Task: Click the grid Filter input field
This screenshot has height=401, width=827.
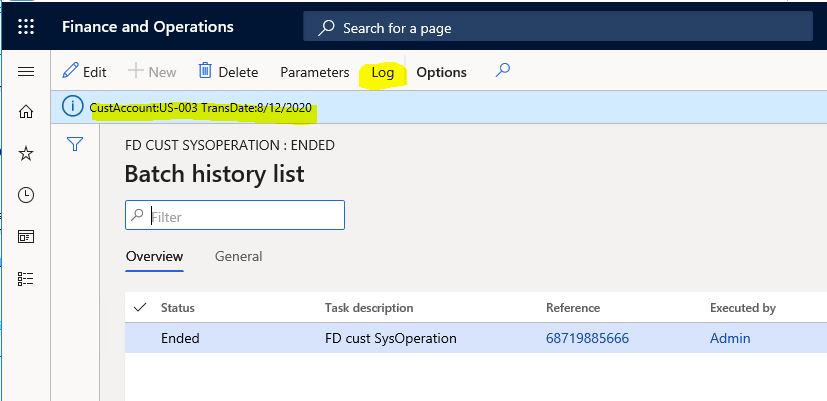Action: point(235,215)
